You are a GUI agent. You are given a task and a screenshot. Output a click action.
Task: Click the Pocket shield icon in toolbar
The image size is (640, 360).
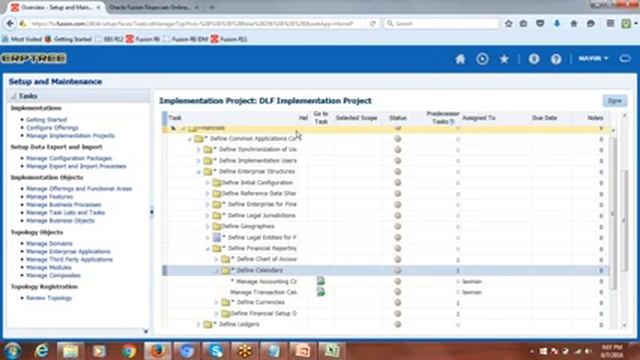pyautogui.click(x=540, y=24)
